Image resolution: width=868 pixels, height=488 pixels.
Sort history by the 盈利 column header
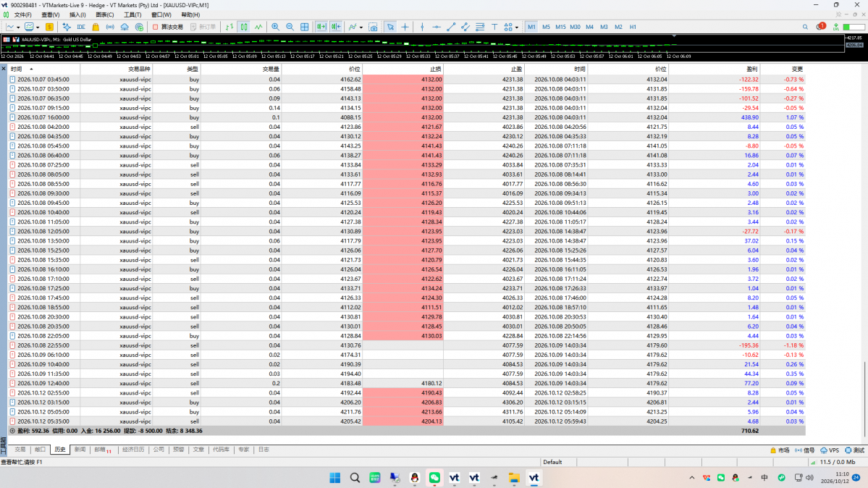pyautogui.click(x=751, y=70)
